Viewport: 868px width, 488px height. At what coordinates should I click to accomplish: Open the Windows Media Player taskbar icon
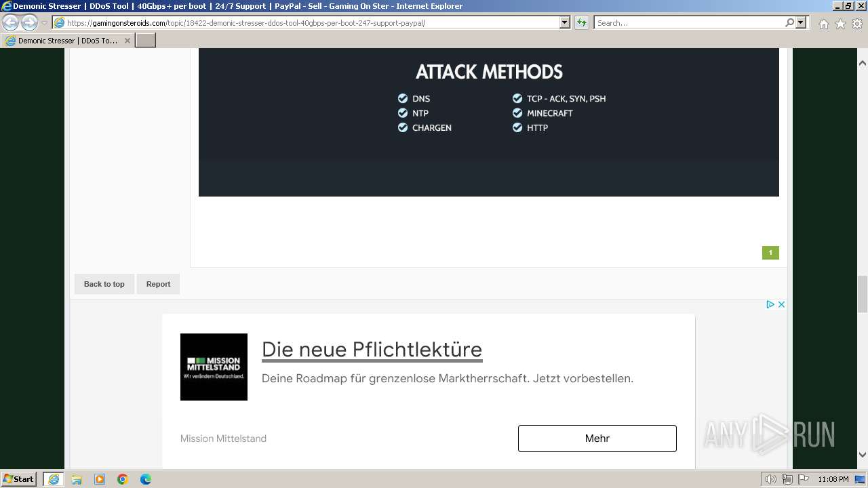[x=100, y=479]
